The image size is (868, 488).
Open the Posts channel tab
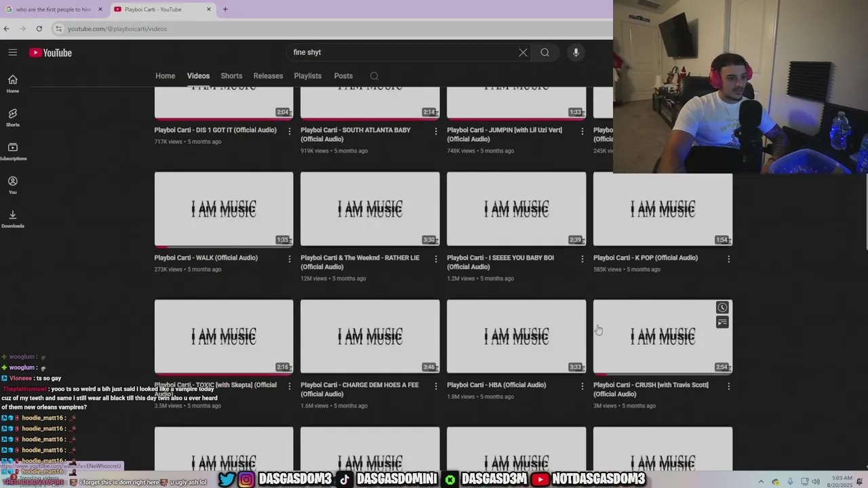click(343, 76)
